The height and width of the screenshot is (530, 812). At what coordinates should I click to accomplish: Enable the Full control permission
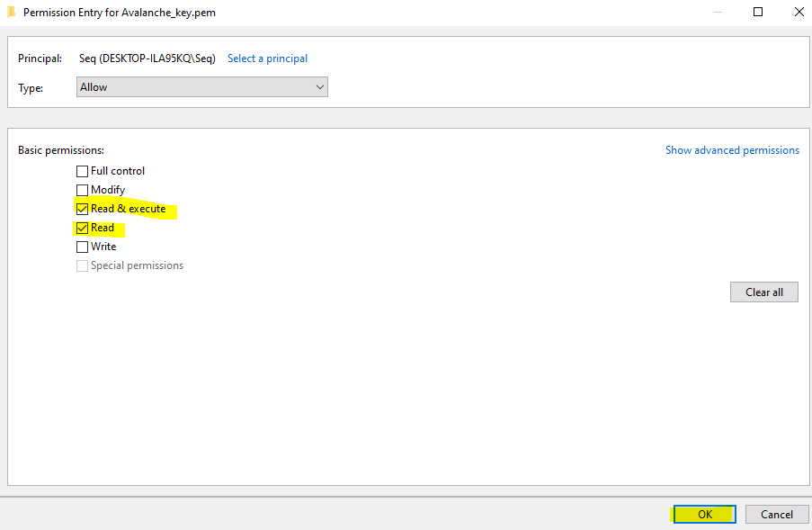[83, 171]
